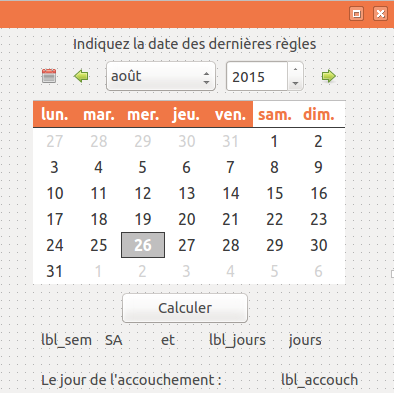Click day 11 in the calendar
This screenshot has height=393, width=394.
click(98, 193)
